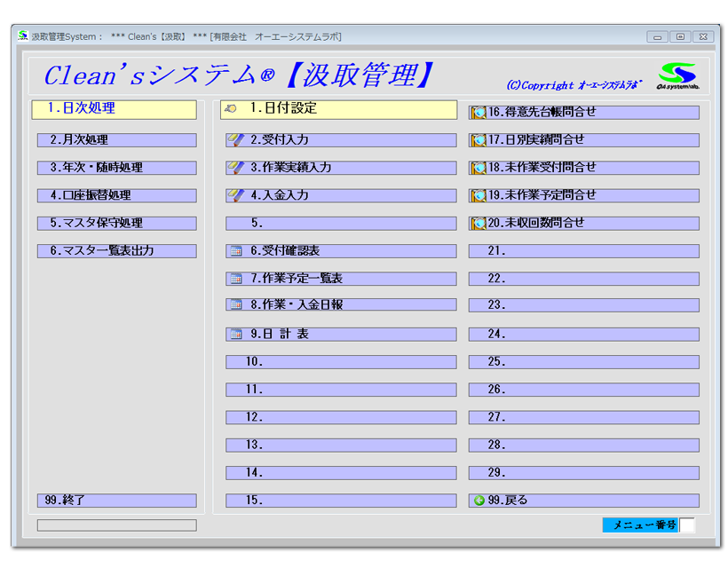Open 19.未作業予定問合せ
The height and width of the screenshot is (568, 728).
[x=584, y=196]
